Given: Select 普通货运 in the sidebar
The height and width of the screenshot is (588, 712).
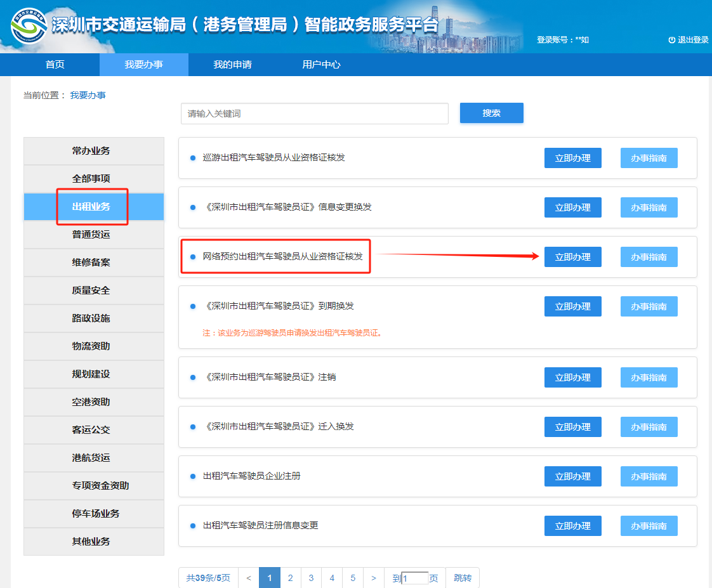Looking at the screenshot, I should coord(93,234).
